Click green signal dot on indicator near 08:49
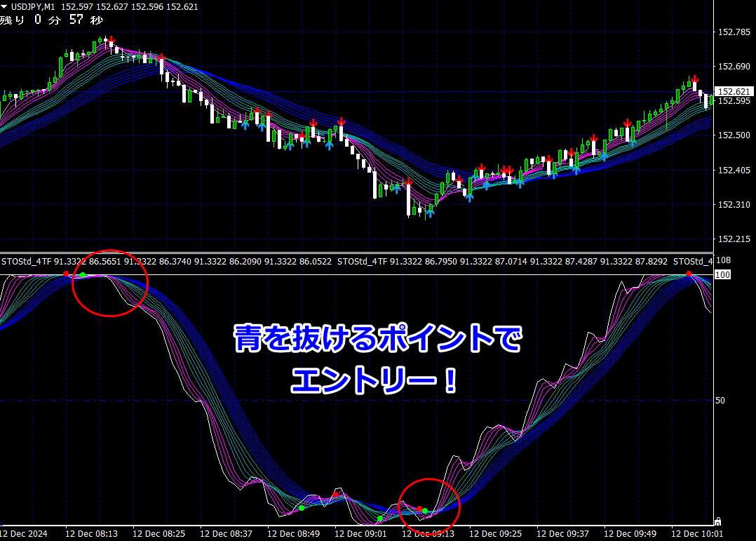Screen dimensions: 756x541 click(302, 508)
